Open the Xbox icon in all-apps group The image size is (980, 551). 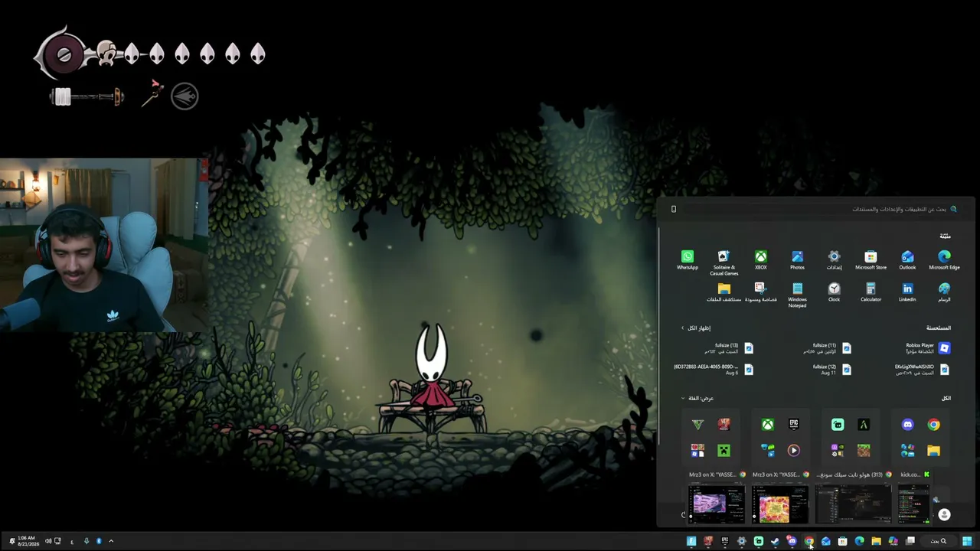tap(767, 425)
